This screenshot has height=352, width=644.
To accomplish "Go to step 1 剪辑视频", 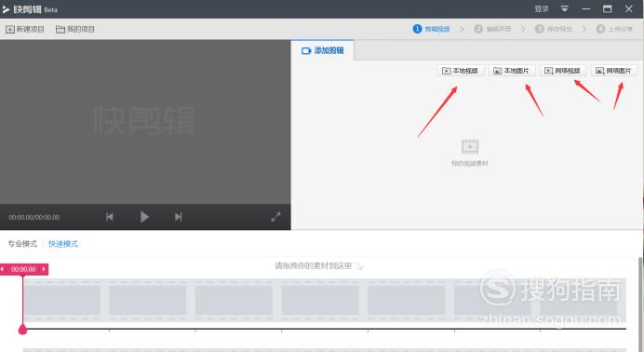I will tap(431, 29).
